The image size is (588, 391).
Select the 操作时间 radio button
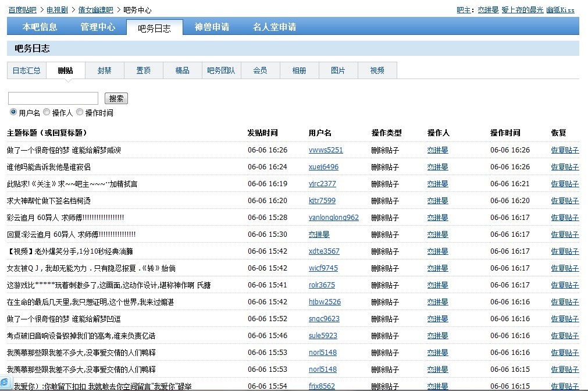(x=80, y=112)
